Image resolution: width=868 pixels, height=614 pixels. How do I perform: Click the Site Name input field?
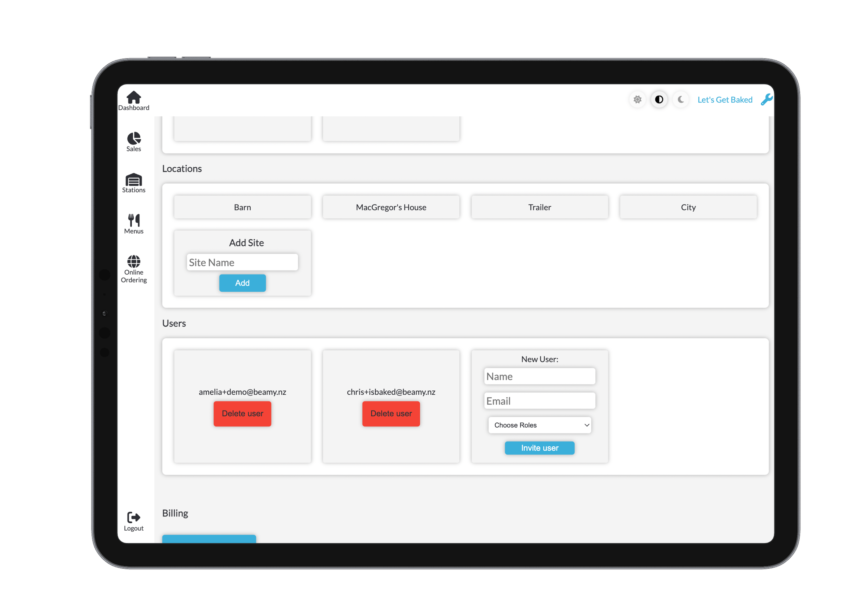pyautogui.click(x=242, y=262)
